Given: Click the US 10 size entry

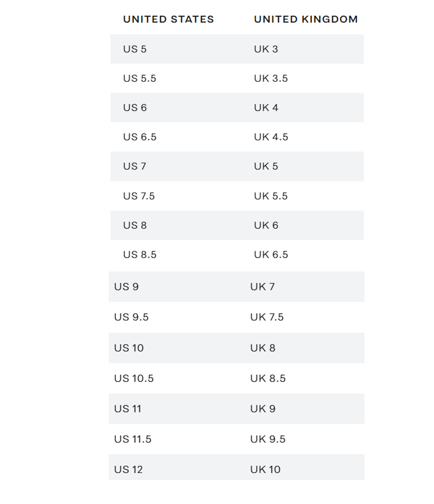Looking at the screenshot, I should (129, 348).
